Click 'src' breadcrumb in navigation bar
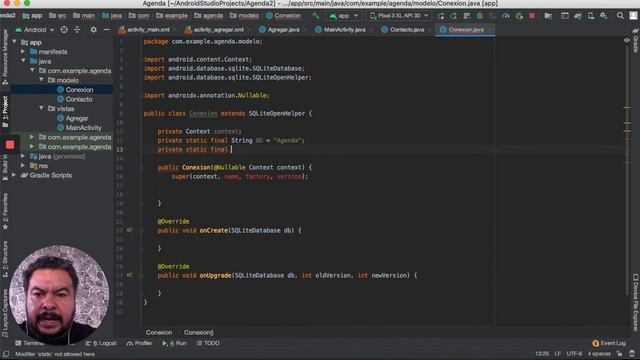The width and height of the screenshot is (640, 360). (58, 16)
